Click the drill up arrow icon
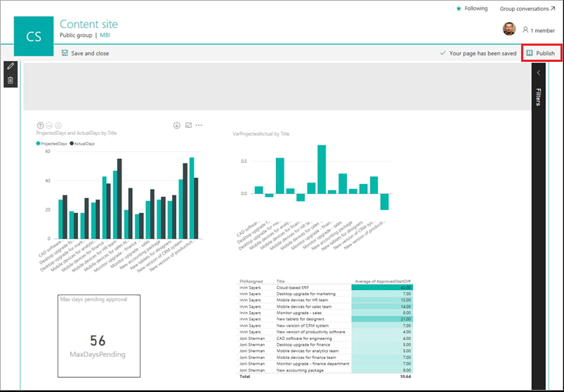This screenshot has width=564, height=392. click(41, 125)
